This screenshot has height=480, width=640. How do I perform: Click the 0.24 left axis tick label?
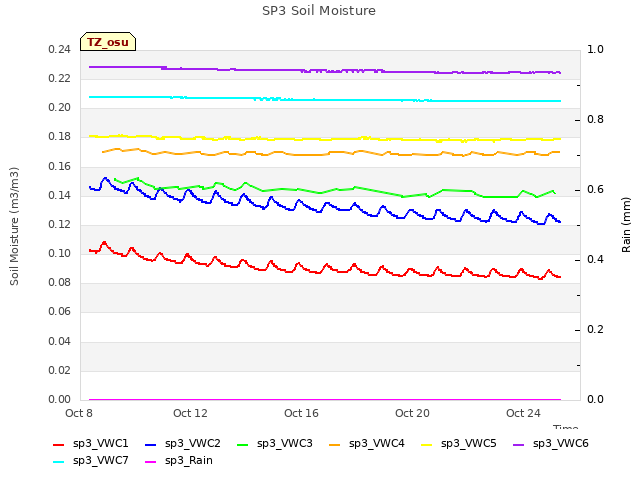click(60, 49)
